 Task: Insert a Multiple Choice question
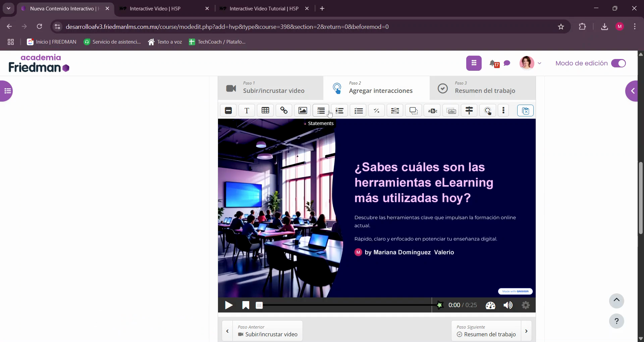click(x=358, y=111)
